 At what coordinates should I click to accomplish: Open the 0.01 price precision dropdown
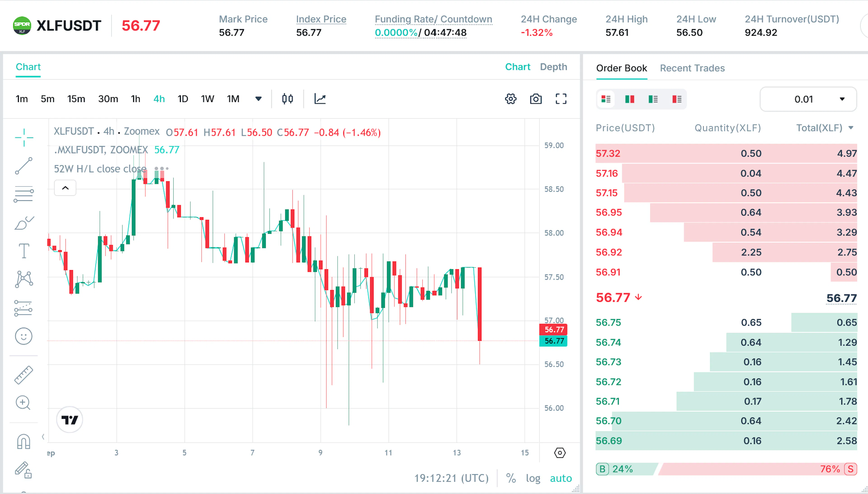(808, 99)
